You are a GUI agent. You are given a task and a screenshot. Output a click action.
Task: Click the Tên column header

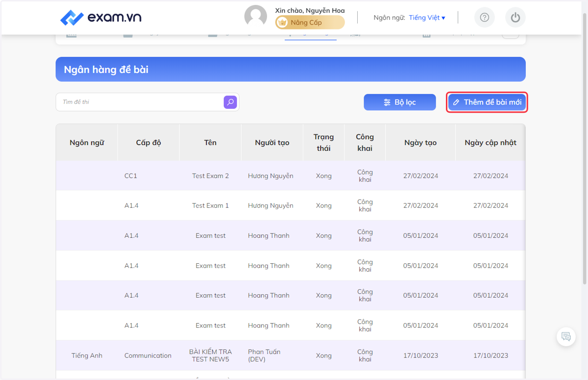click(210, 143)
